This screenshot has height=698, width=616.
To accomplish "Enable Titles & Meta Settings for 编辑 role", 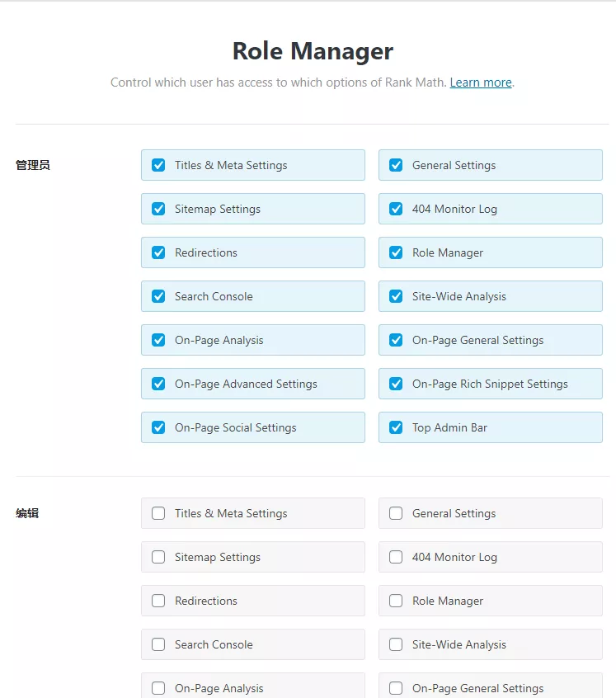I will pos(158,513).
